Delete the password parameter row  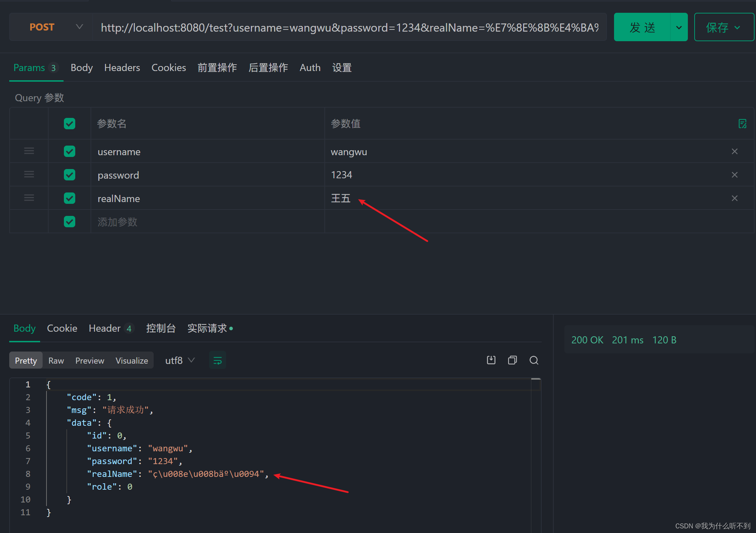[x=734, y=174]
